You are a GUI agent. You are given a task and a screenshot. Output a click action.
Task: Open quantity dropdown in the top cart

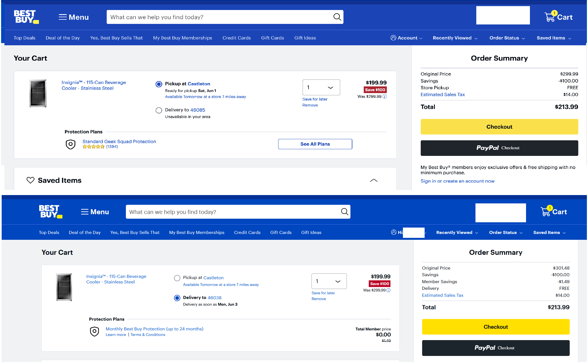pyautogui.click(x=321, y=88)
